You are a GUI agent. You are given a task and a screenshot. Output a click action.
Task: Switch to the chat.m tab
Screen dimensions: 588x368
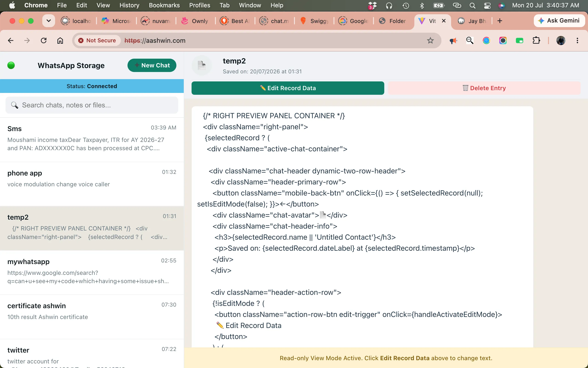tap(274, 21)
